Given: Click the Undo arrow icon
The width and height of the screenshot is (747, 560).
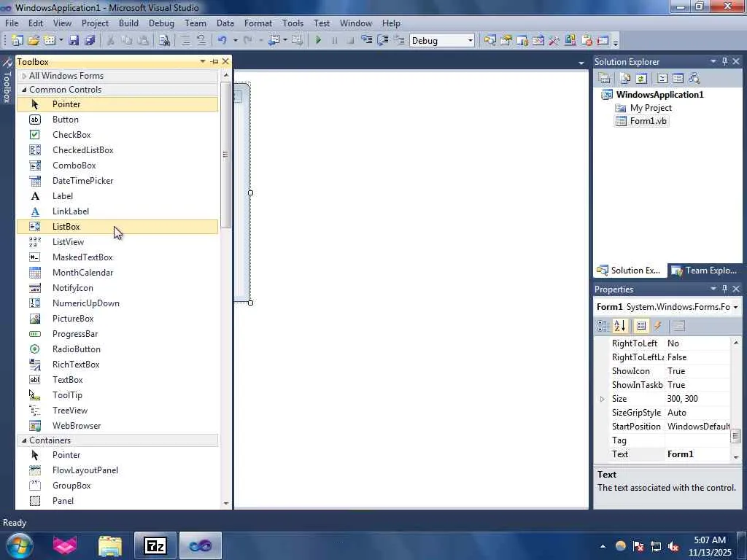Looking at the screenshot, I should (222, 41).
